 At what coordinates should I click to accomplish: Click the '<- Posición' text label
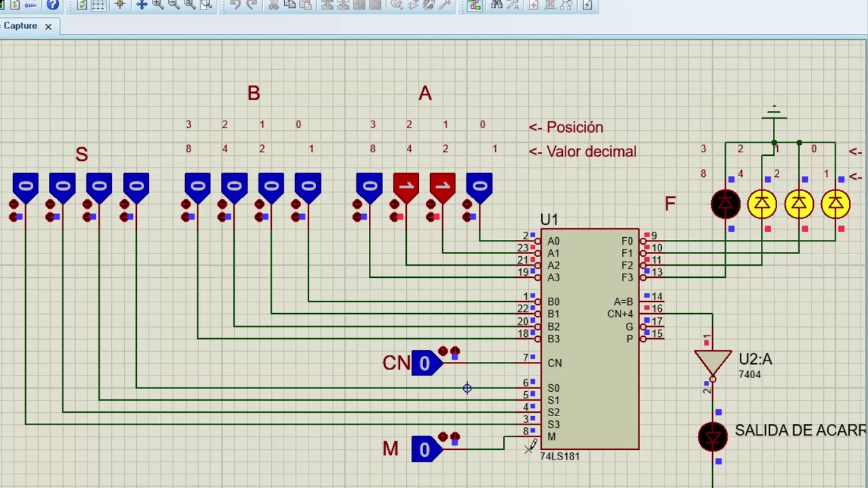(566, 127)
